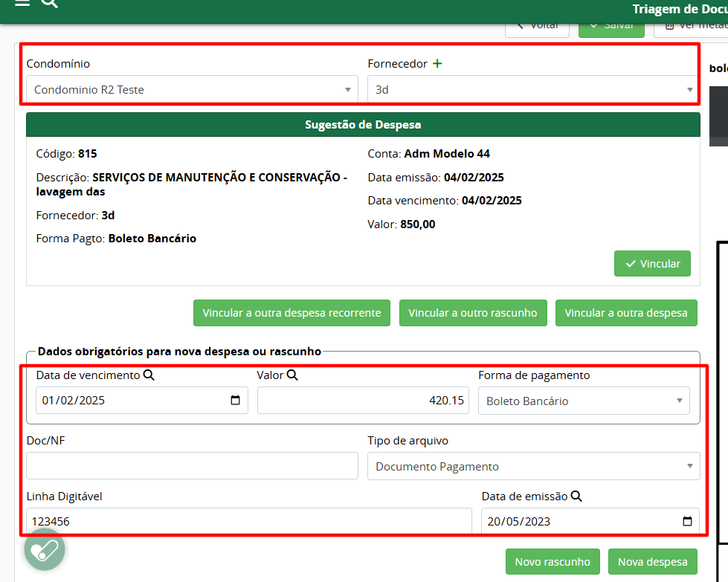Click magnifier next to Data de vencimento
Viewport: 728px width, 582px height.
pos(149,375)
